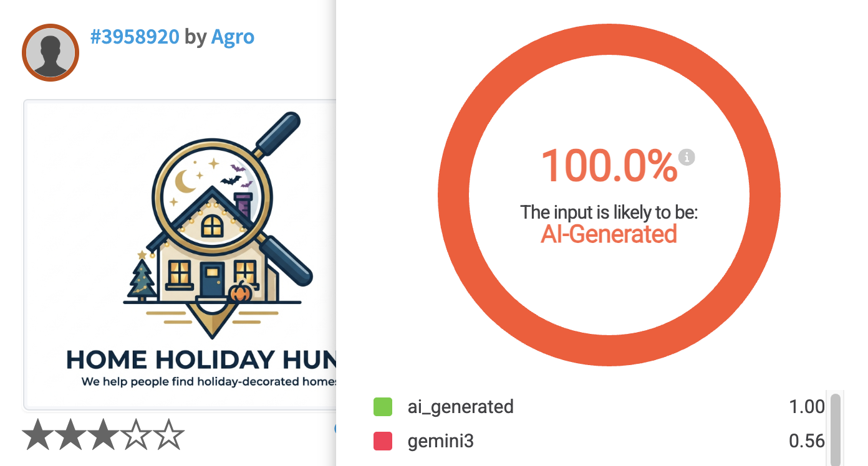868x466 pixels.
Task: Click the green ai_generated color swatch
Action: (383, 407)
